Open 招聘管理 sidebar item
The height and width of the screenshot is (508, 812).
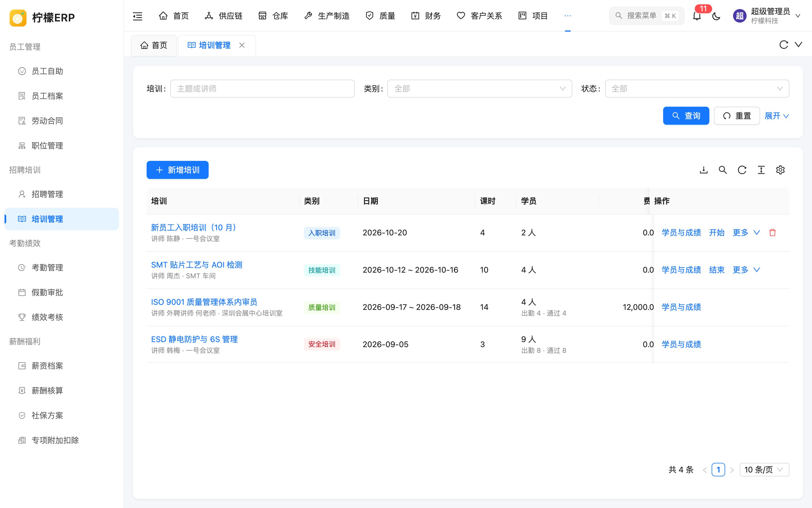[x=62, y=194]
